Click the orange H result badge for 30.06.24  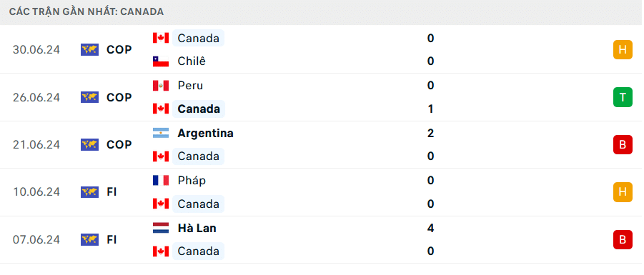pos(623,50)
